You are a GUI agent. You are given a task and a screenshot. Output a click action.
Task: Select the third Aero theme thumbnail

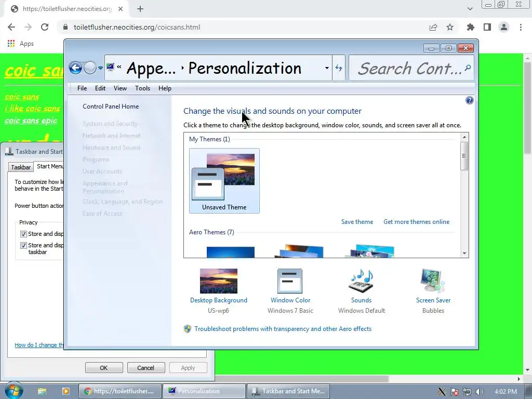[370, 251]
